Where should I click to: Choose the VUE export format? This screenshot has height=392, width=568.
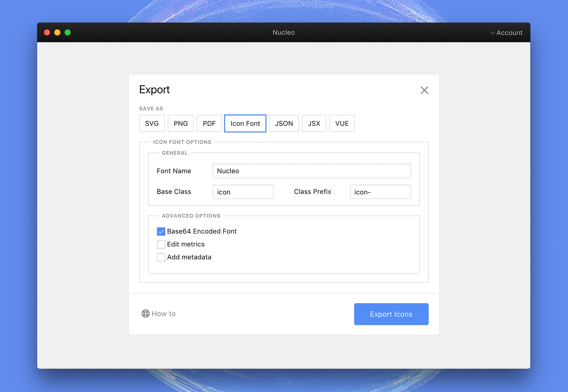point(342,123)
